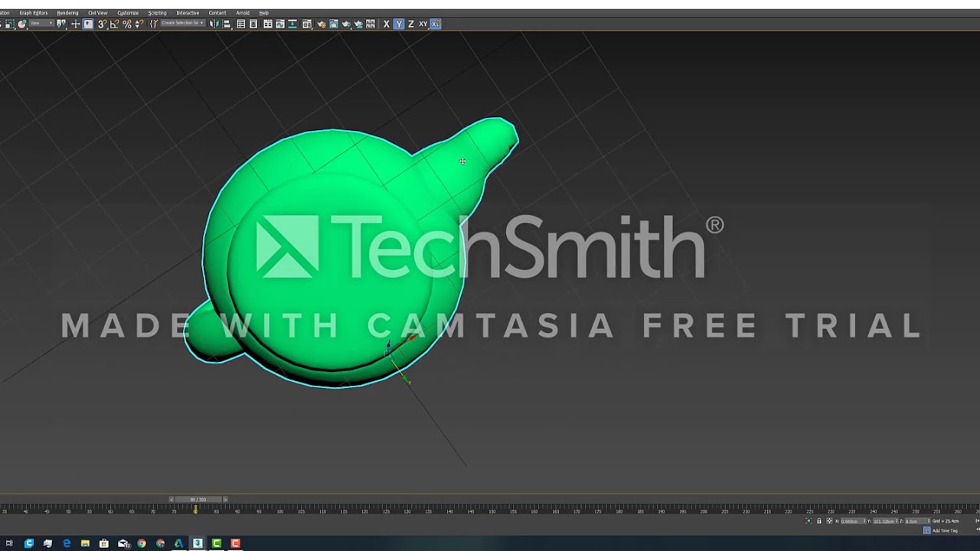Image resolution: width=980 pixels, height=551 pixels.
Task: Open the Schematic View icon
Action: pos(292,24)
